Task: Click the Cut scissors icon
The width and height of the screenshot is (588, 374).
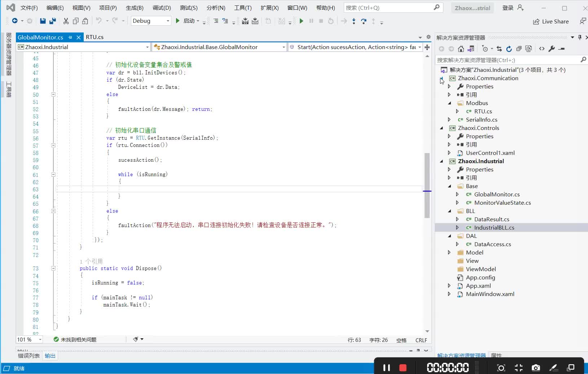Action: 66,21
